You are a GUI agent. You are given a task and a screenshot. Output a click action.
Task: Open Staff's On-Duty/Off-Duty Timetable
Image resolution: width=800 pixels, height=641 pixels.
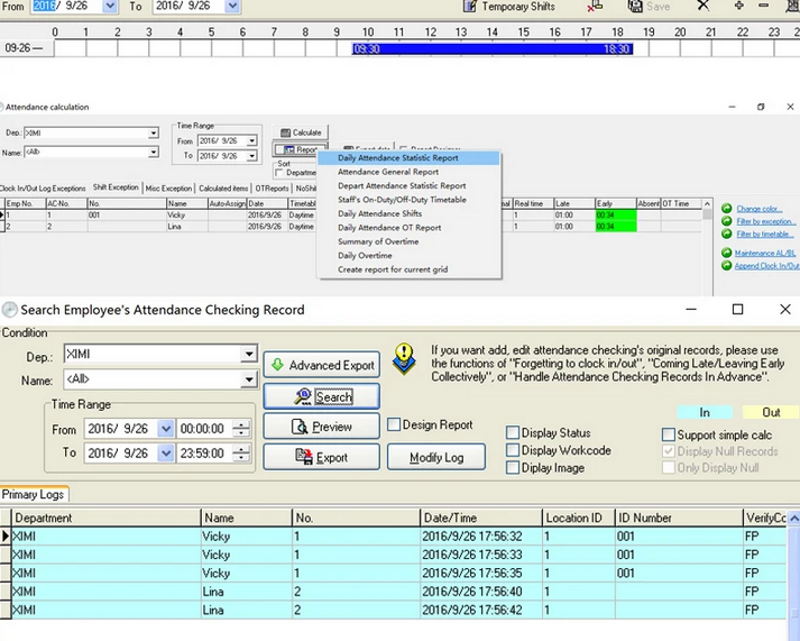(408, 200)
